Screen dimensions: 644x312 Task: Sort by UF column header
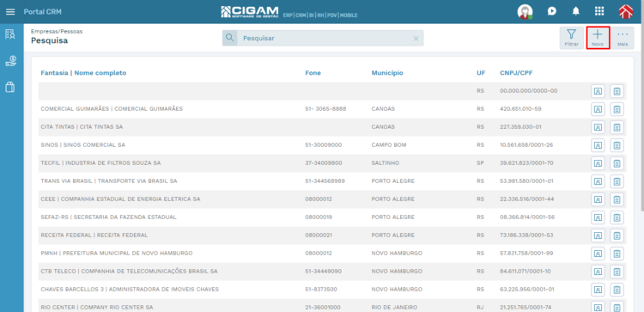click(x=481, y=73)
